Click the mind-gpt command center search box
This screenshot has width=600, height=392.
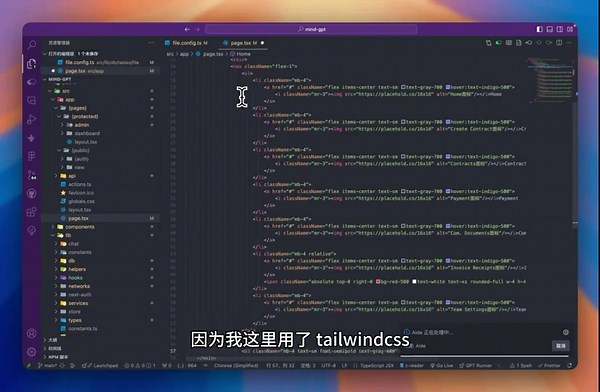(x=311, y=29)
